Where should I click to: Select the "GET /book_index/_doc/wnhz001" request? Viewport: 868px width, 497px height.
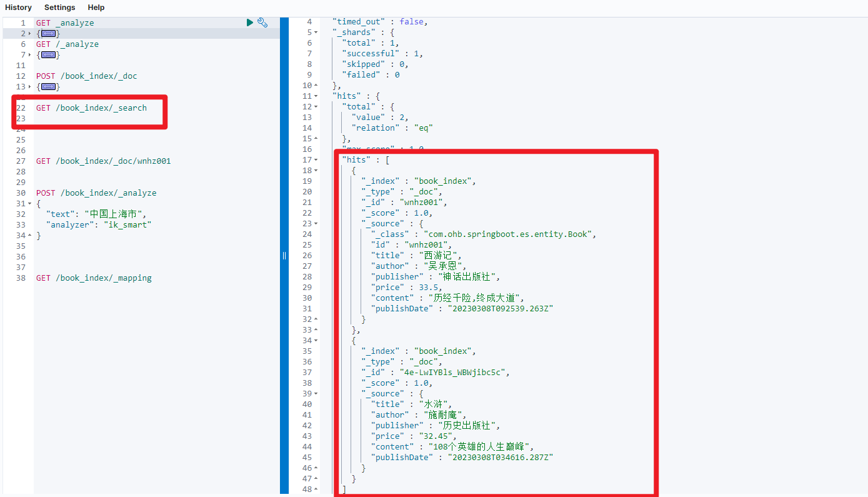point(103,161)
